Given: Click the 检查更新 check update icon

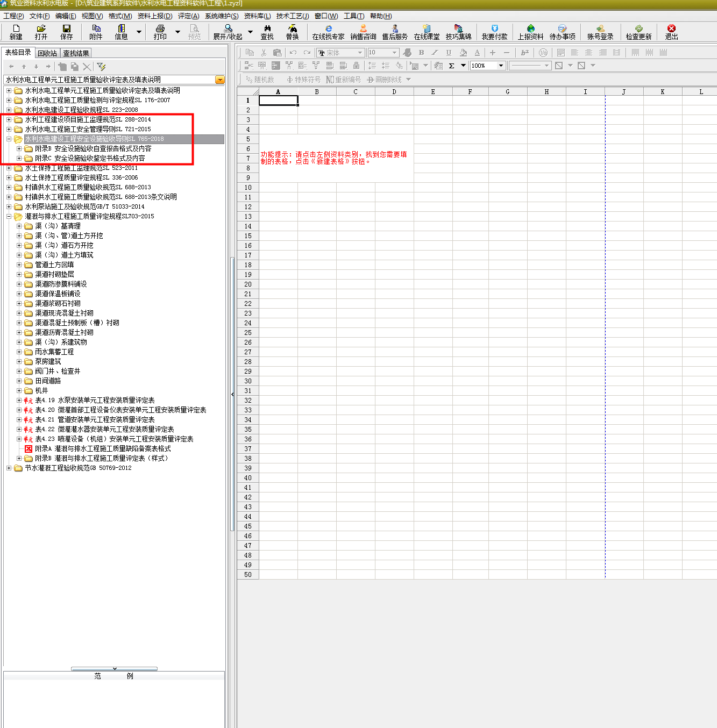Looking at the screenshot, I should click(x=638, y=32).
